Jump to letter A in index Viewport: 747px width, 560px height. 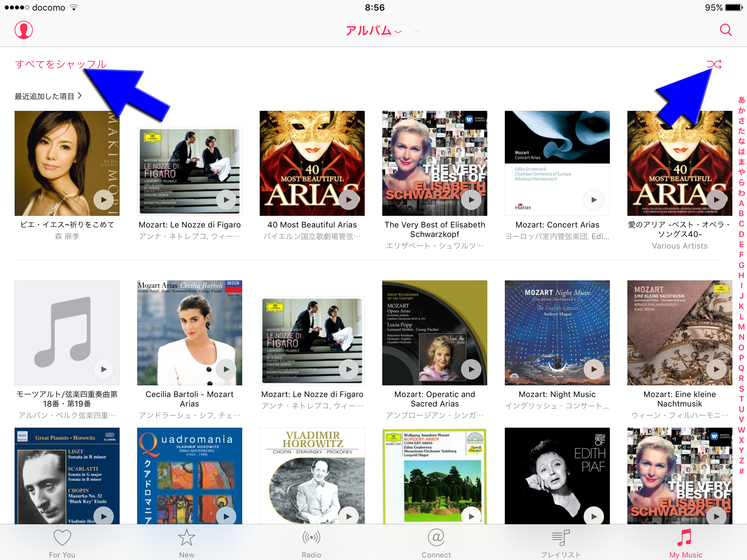pos(742,203)
